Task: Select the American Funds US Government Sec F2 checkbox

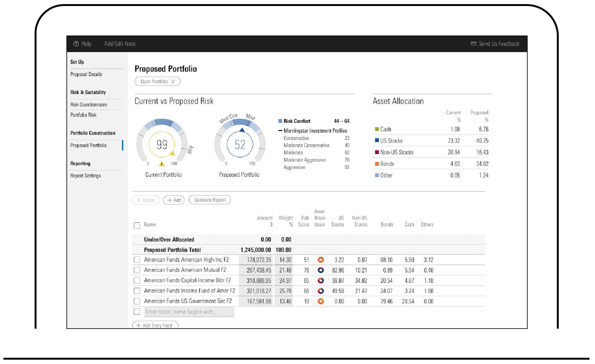Action: 137,301
